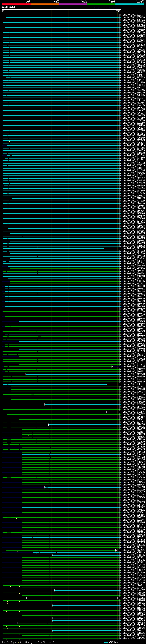Choose hit UniRef100_O22077
Viewport: 146px width, 644px height.
133,98
